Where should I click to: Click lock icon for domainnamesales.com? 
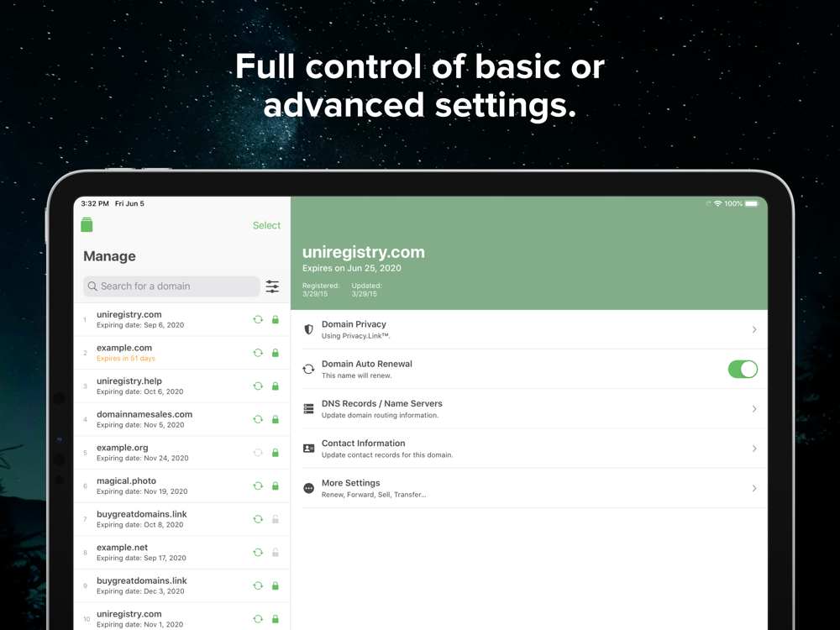[x=276, y=419]
